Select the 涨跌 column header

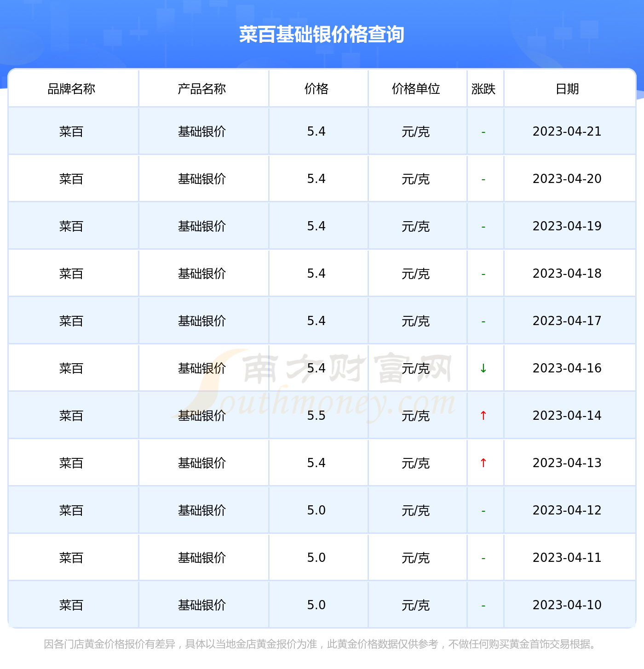(483, 89)
